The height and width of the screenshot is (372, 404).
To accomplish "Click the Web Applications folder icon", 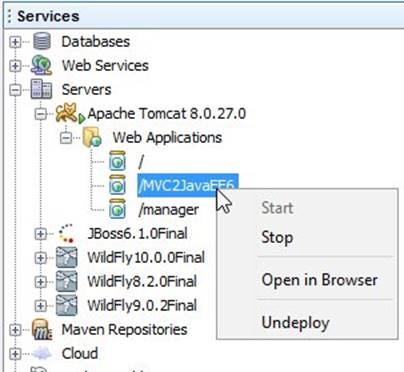I will coord(92,137).
